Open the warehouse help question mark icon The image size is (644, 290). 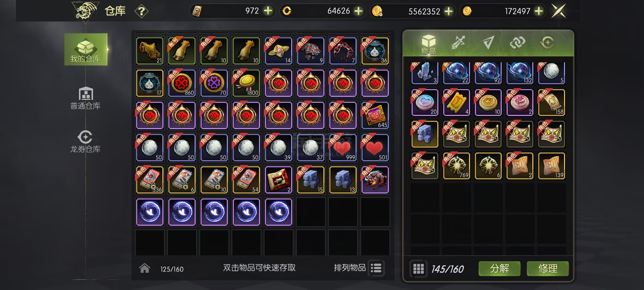[141, 11]
